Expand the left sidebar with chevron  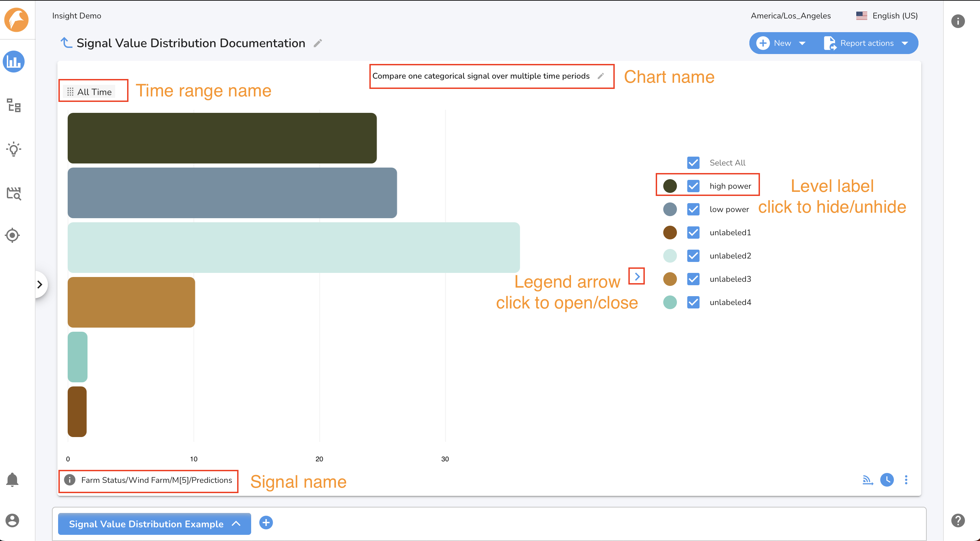tap(40, 285)
